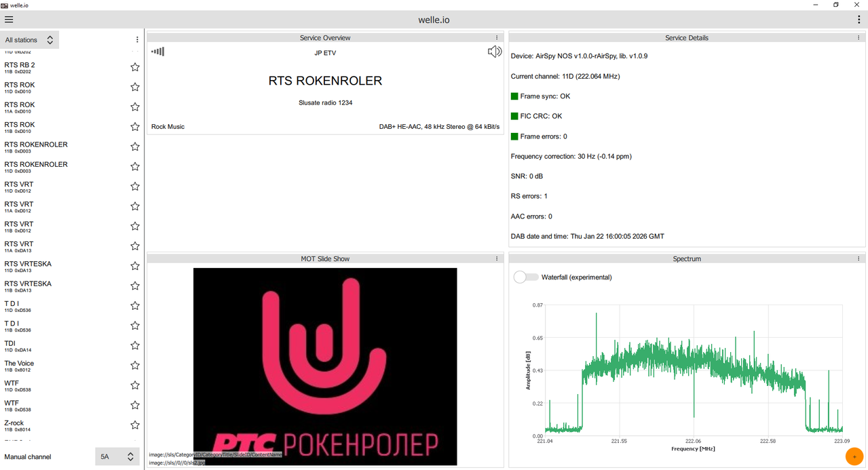Star RTS ROK station 11A 0xD010
Viewport: 868px width, 470px height.
[135, 106]
